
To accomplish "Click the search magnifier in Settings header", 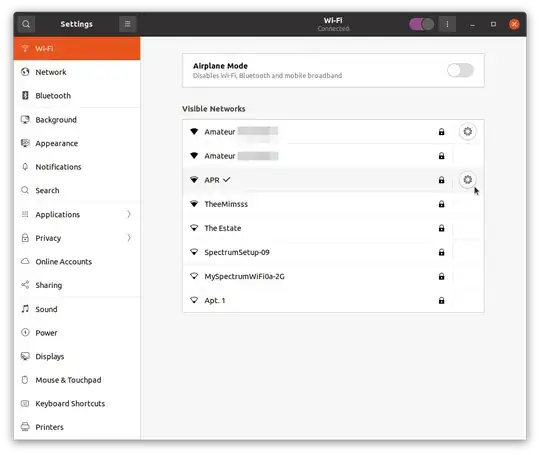I will point(26,24).
